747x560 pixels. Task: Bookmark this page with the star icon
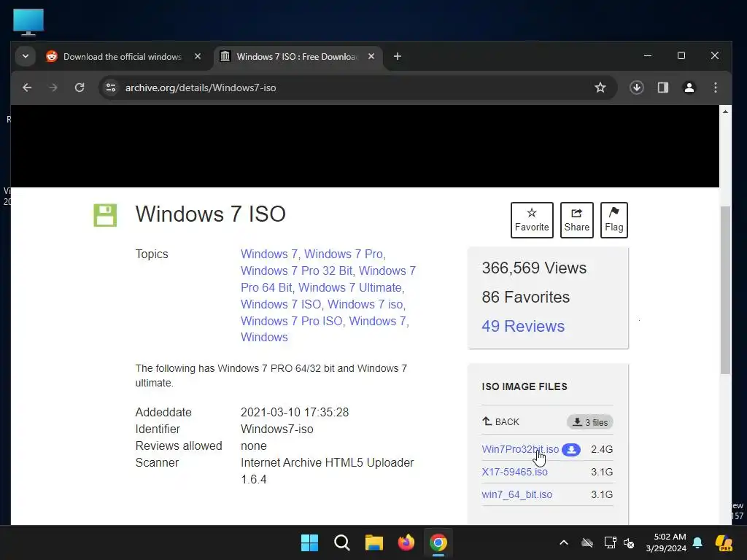[x=600, y=87]
